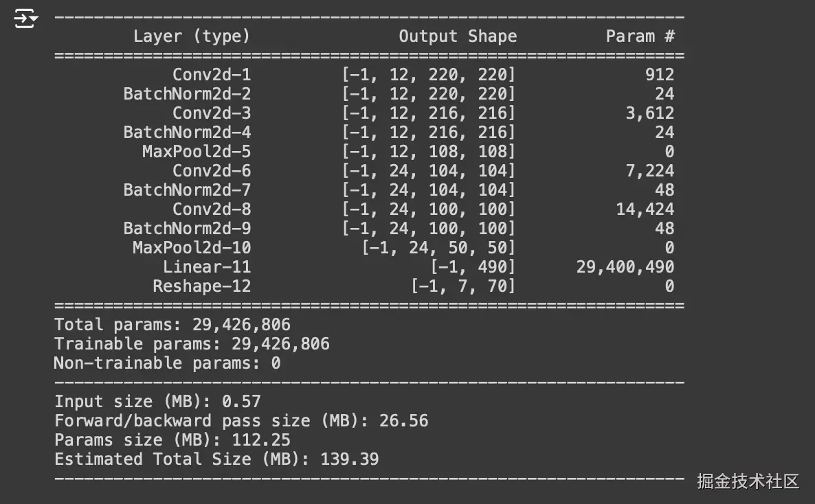Image resolution: width=815 pixels, height=504 pixels.
Task: Click the Input size (MB) line
Action: pyautogui.click(x=157, y=402)
